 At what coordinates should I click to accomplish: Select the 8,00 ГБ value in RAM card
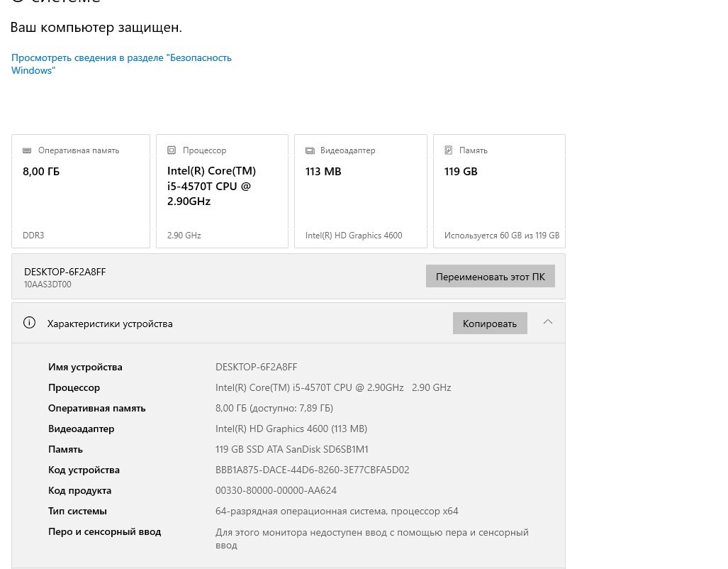click(x=41, y=172)
